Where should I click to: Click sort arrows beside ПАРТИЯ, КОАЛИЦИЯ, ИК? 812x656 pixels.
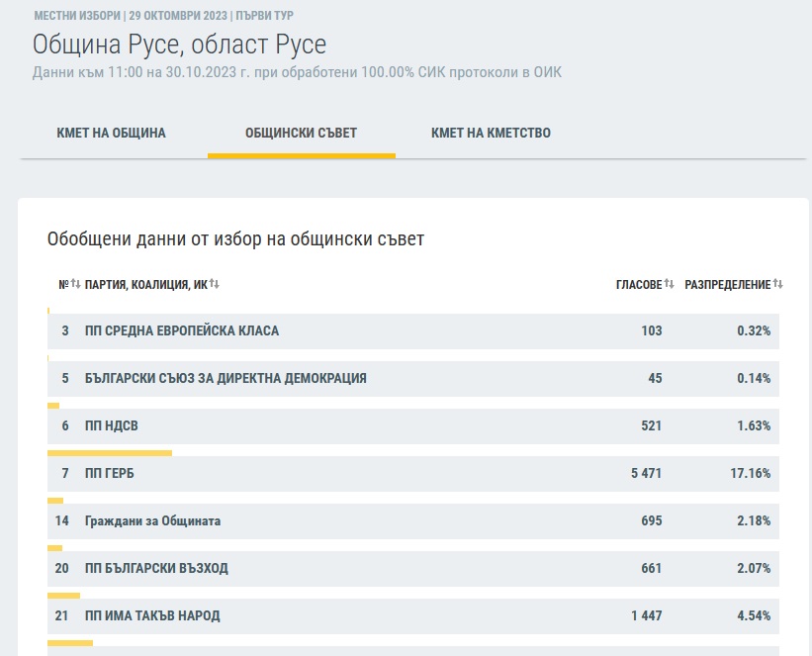pyautogui.click(x=214, y=284)
